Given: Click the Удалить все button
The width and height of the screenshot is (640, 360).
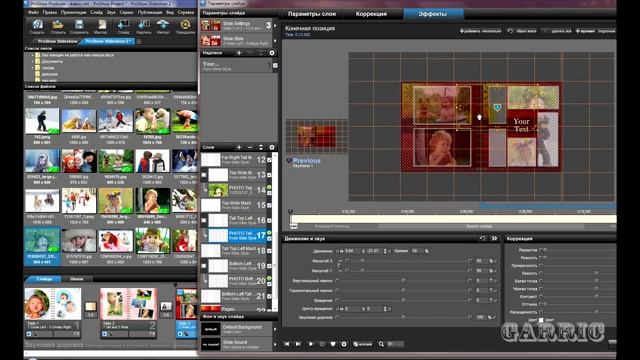Looking at the screenshot, I should 558,31.
